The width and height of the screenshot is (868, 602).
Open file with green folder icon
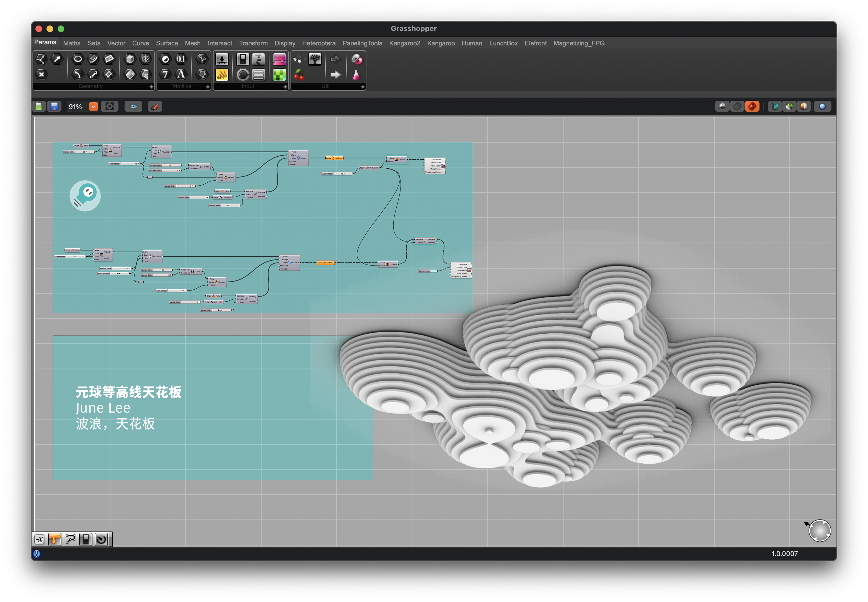click(x=39, y=107)
